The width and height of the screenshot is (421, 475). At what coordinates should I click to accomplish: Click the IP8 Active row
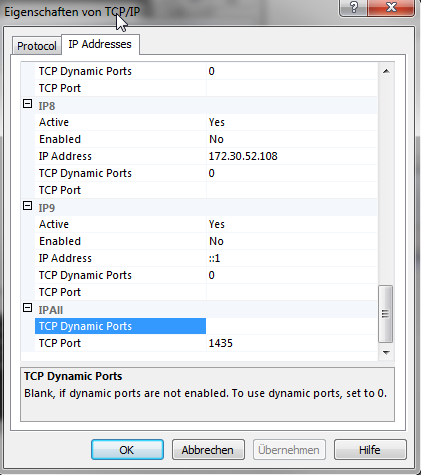206,122
